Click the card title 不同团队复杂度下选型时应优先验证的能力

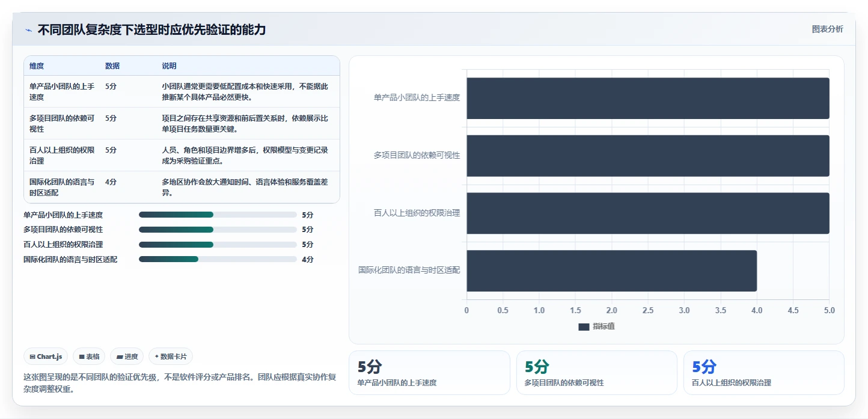click(151, 29)
